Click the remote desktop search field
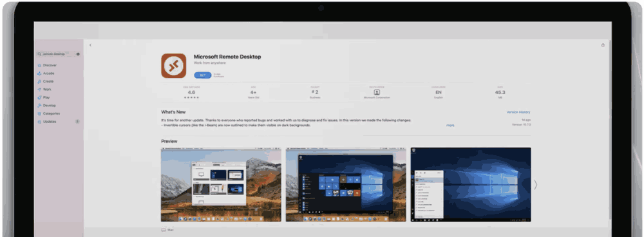This screenshot has height=237, width=644. pos(56,54)
